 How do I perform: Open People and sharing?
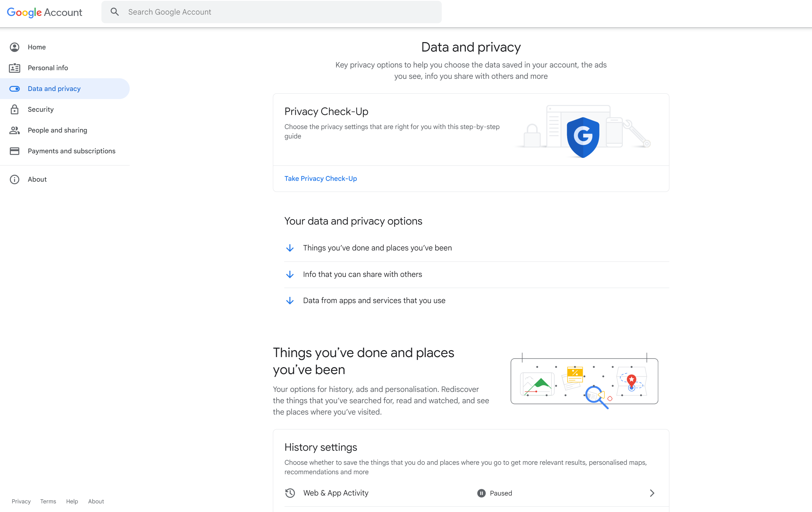pos(65,130)
